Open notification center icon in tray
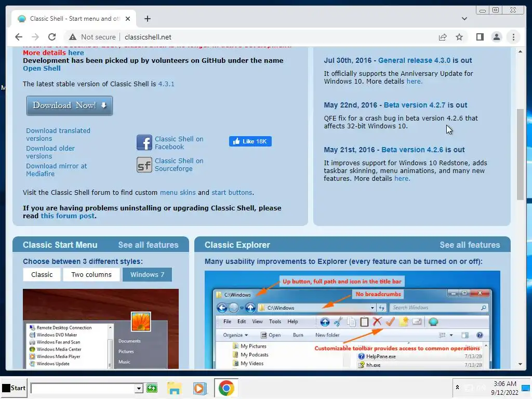The height and width of the screenshot is (399, 532). (x=526, y=388)
